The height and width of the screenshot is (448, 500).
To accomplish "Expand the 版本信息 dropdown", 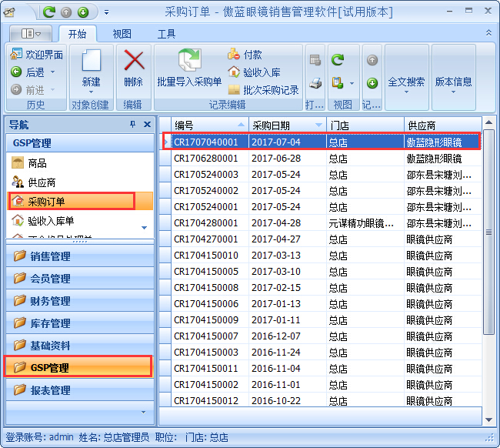I will pos(453,82).
